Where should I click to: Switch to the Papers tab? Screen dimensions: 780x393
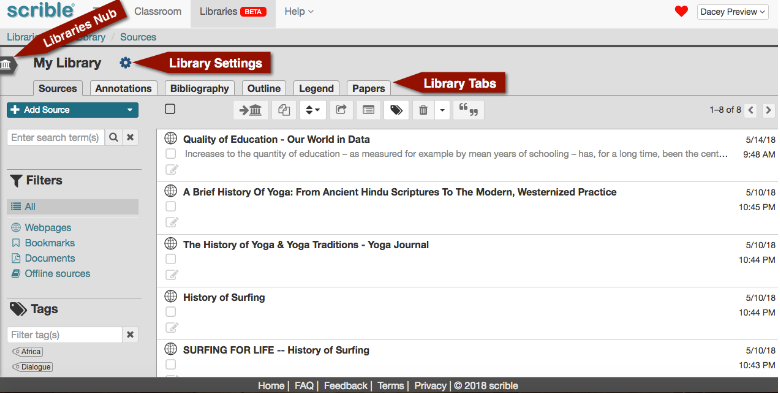pyautogui.click(x=369, y=88)
